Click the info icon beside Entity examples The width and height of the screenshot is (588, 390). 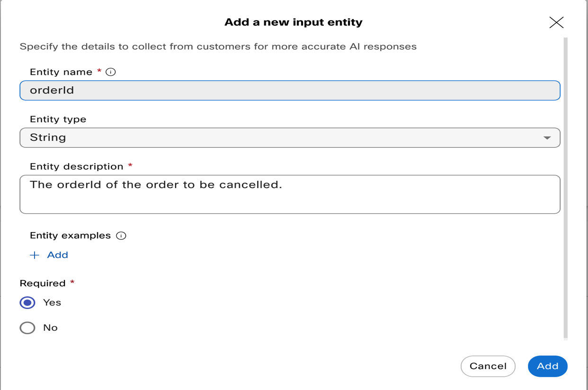click(x=121, y=236)
